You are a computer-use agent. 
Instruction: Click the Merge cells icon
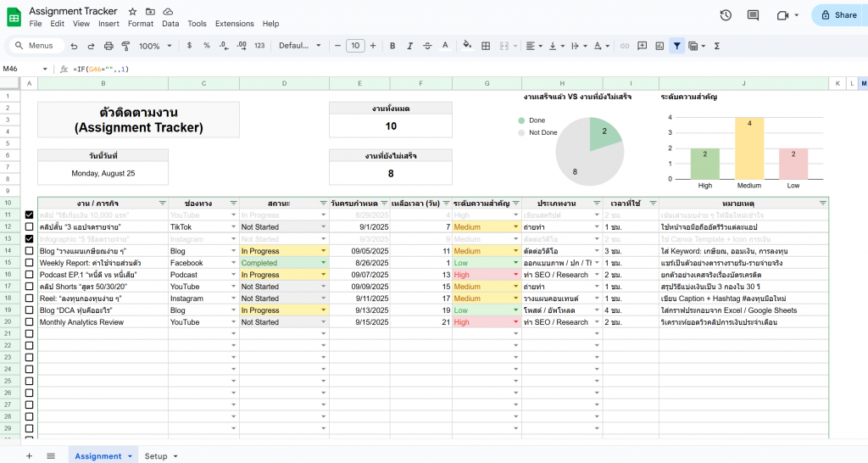(504, 46)
